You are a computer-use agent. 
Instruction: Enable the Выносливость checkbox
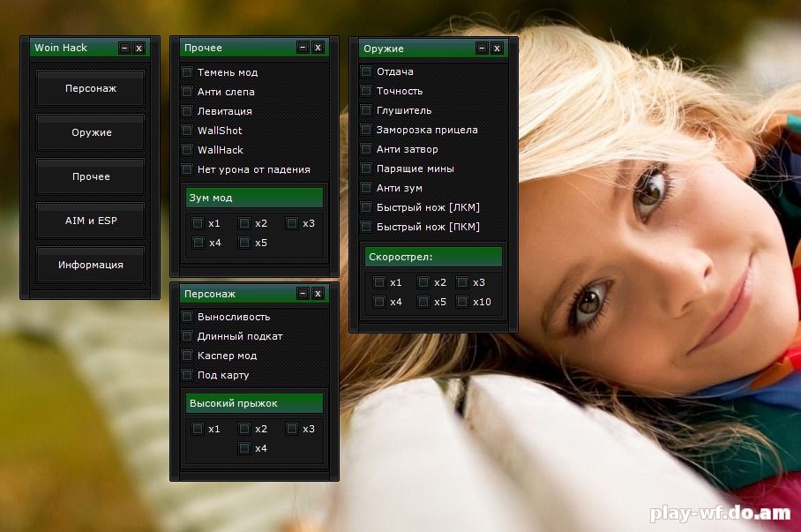188,317
